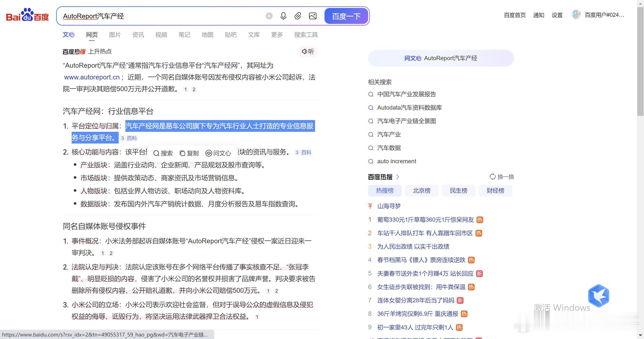
Task: Switch to the 图片 tab
Action: (x=115, y=35)
